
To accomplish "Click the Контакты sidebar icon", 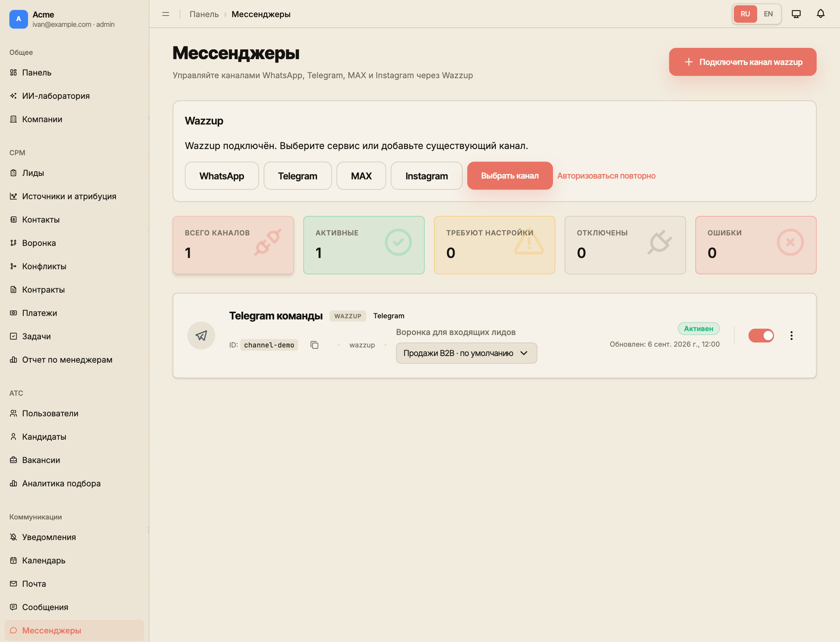I will [14, 219].
